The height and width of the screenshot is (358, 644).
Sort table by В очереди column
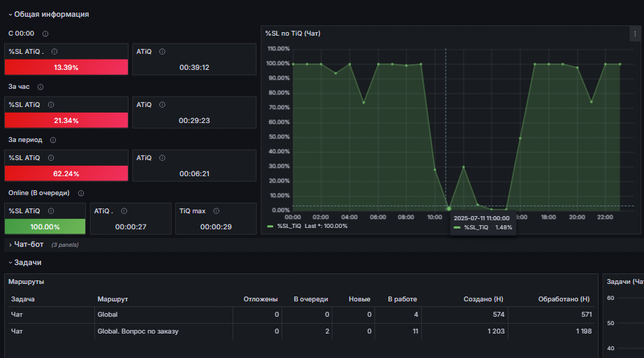click(311, 299)
